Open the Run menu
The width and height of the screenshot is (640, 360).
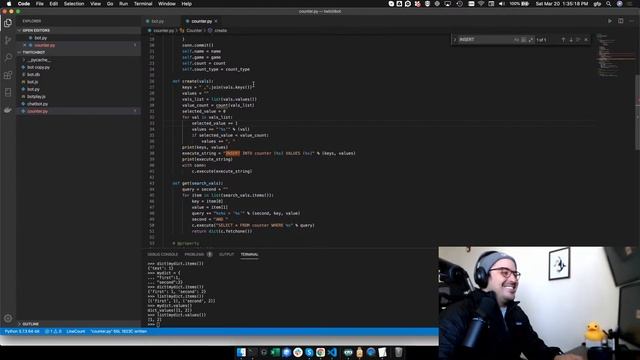pyautogui.click(x=123, y=4)
